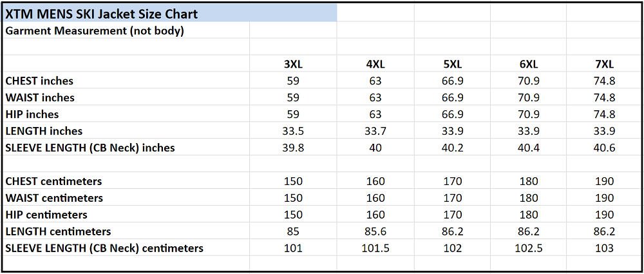The width and height of the screenshot is (644, 274).
Task: Click the LENGTH inches row label
Action: click(44, 131)
